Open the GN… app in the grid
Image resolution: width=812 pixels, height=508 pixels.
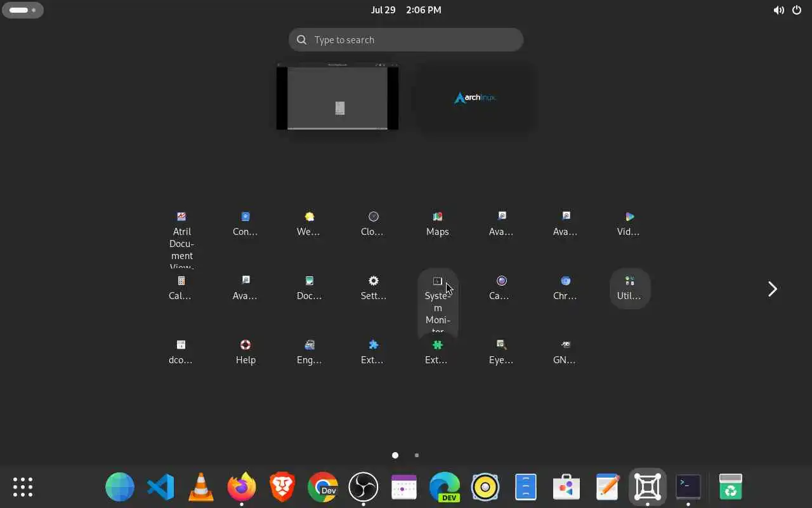565,352
